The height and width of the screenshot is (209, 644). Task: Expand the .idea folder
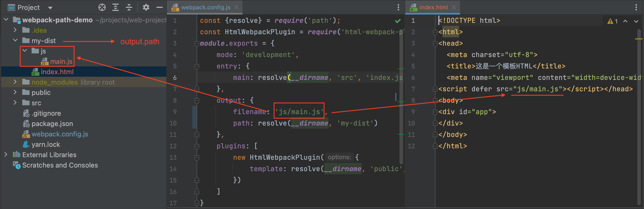15,30
